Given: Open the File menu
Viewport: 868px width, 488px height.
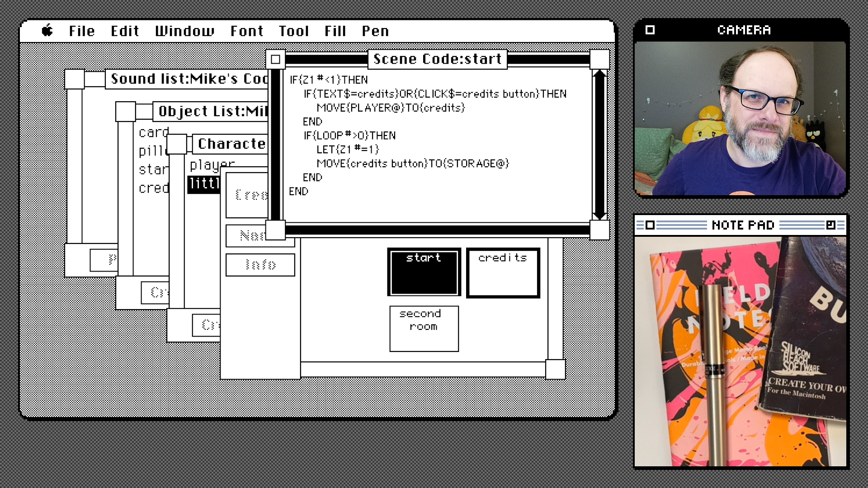Looking at the screenshot, I should click(82, 31).
